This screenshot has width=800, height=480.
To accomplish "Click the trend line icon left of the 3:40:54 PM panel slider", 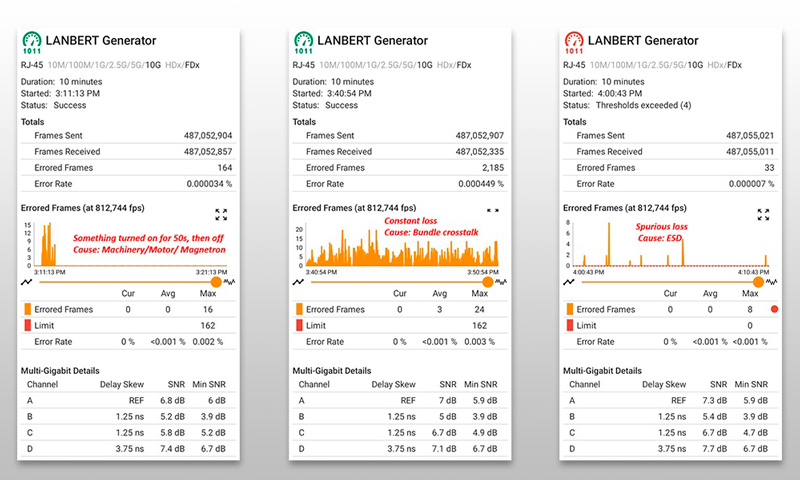I will click(x=298, y=282).
